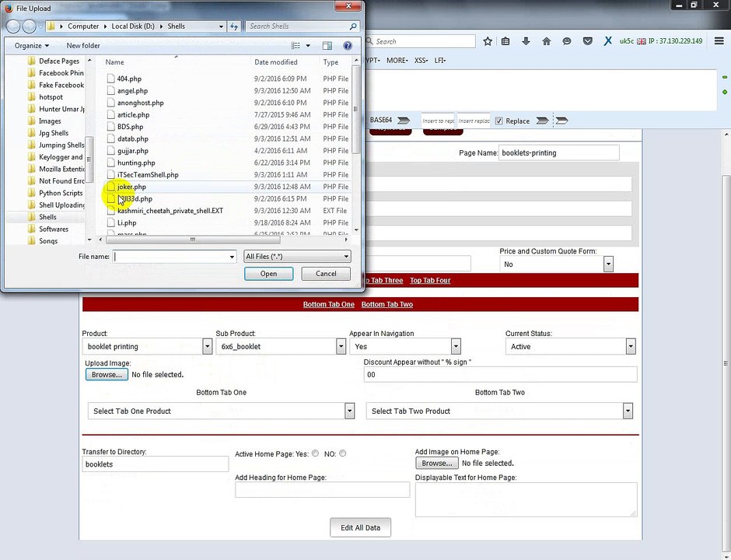Click the help icon in File Upload dialog
The image size is (731, 560).
348,46
